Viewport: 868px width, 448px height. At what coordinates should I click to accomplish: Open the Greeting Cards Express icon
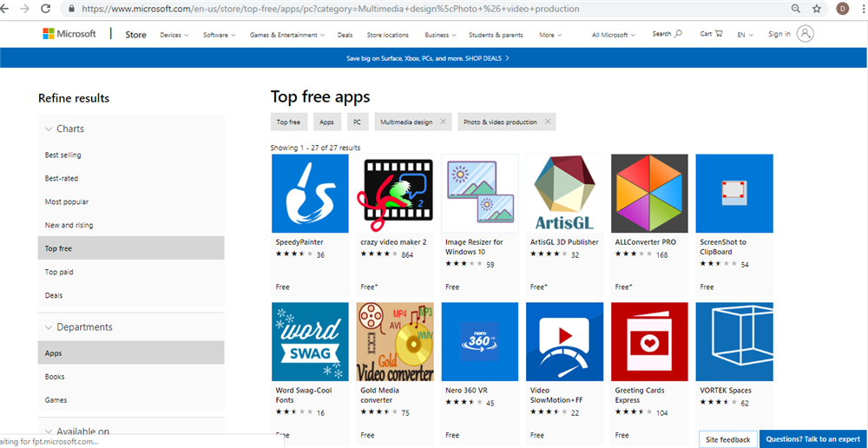click(649, 342)
